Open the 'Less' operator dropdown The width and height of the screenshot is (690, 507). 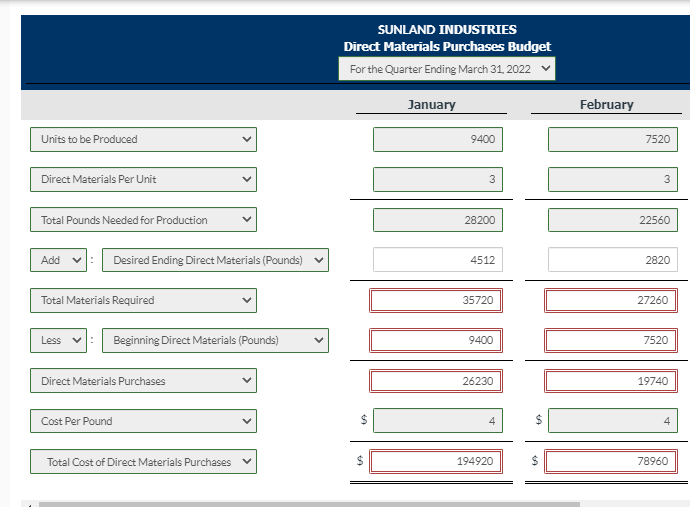[x=59, y=340]
